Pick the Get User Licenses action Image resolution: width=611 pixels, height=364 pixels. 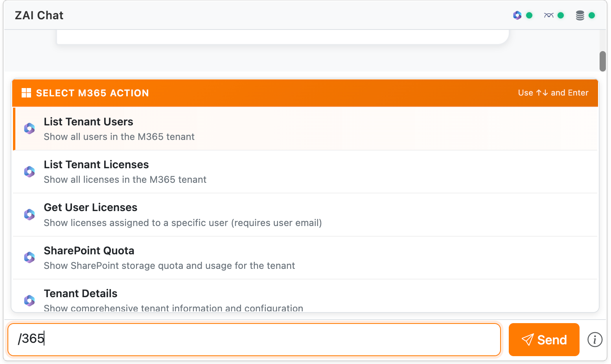coord(305,215)
